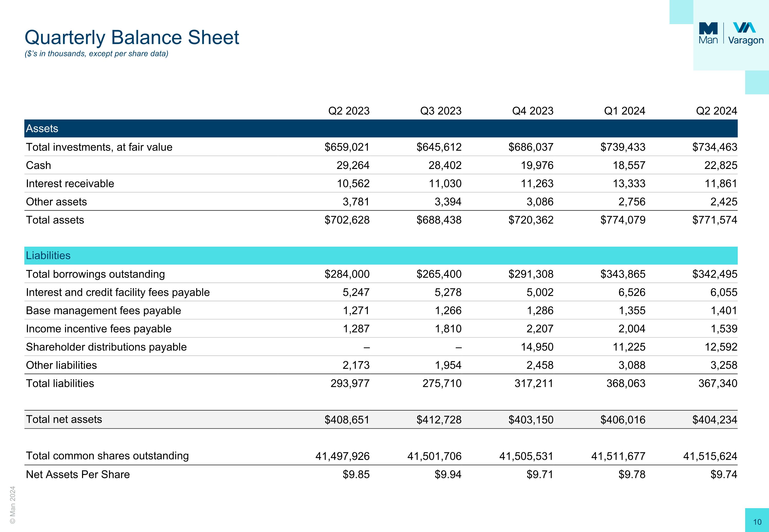Screen dimensions: 769x532
Task: Click the '$'s in thousands' subtitle
Action: click(x=97, y=54)
